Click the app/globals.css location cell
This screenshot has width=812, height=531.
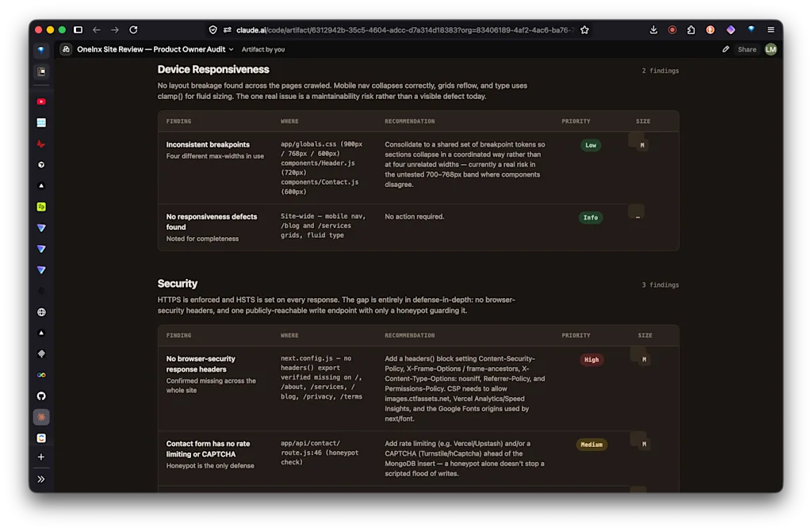point(322,168)
